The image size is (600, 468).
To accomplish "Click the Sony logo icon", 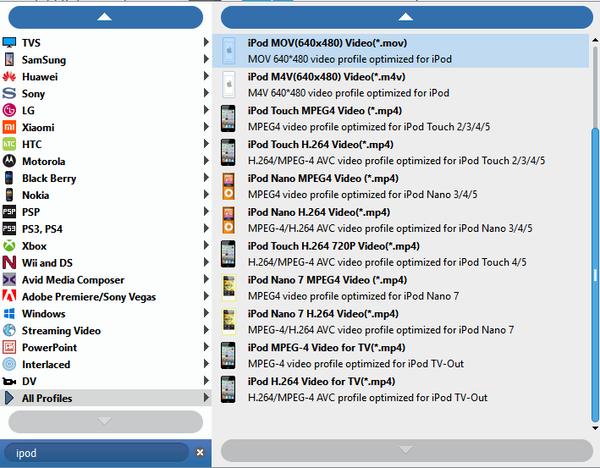I will pyautogui.click(x=9, y=93).
